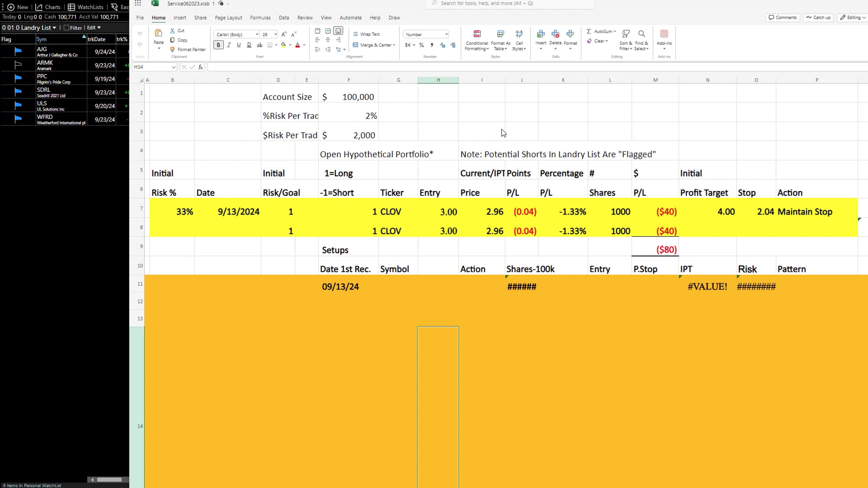
Task: Align cell content to middle
Action: (328, 31)
